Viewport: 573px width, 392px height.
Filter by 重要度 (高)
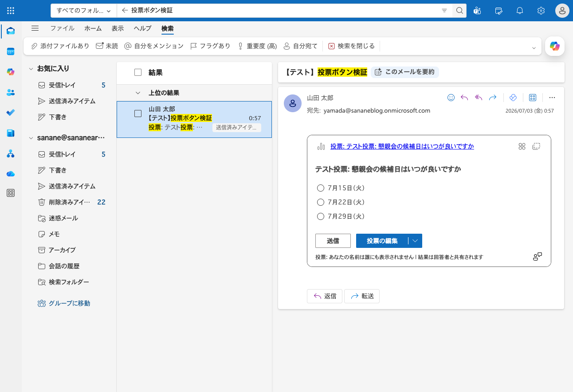tap(257, 46)
